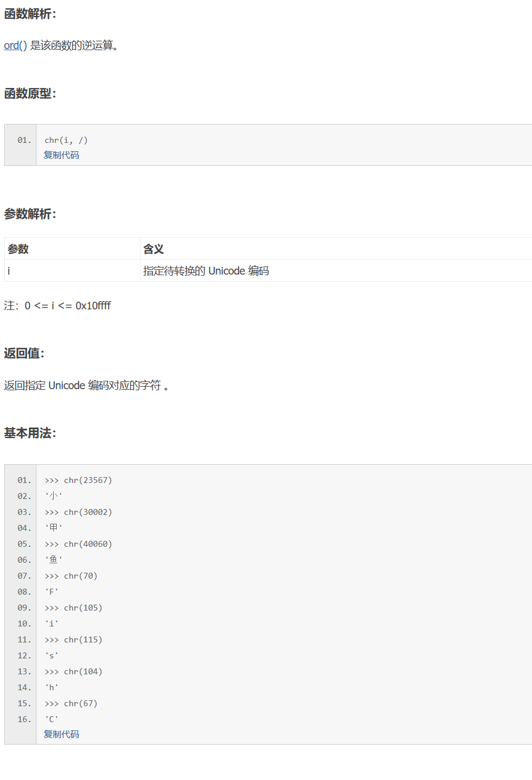Screen dimensions: 532x780
Task: Click the parameter i cell in the table
Action: coord(9,270)
